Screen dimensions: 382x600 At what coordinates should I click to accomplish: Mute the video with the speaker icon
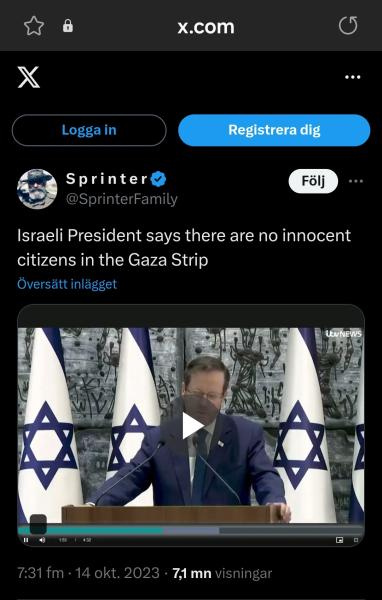(x=42, y=540)
